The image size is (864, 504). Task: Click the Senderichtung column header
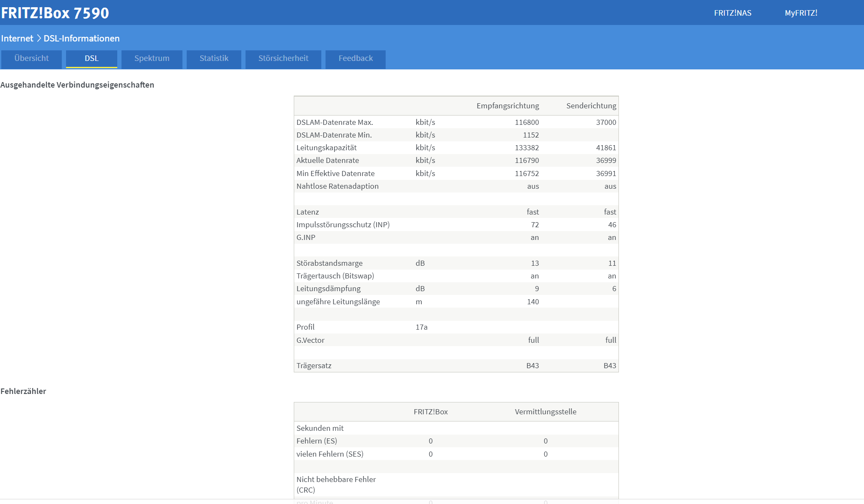591,106
